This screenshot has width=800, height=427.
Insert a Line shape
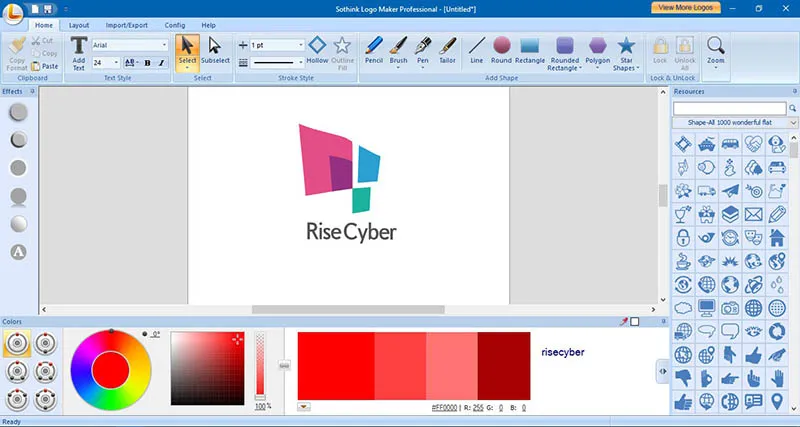[x=476, y=51]
